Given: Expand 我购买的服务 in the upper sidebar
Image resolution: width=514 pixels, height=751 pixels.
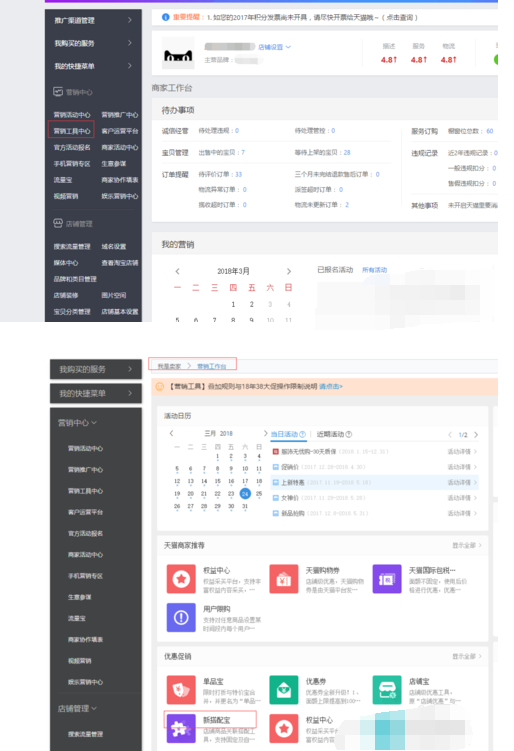Looking at the screenshot, I should 93,43.
